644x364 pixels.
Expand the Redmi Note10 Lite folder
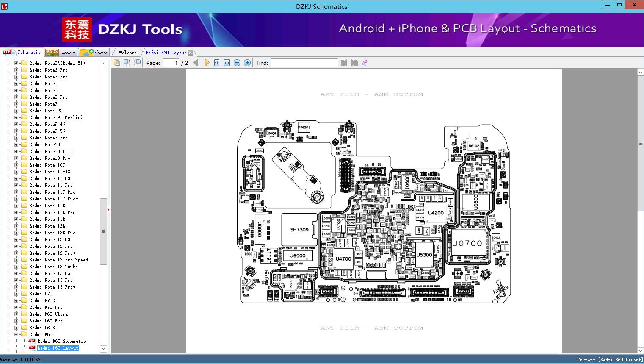[17, 151]
